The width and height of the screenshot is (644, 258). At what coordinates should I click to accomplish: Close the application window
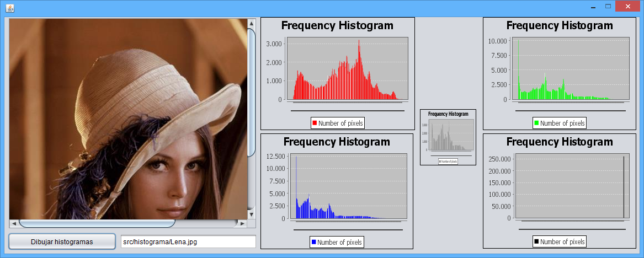pyautogui.click(x=627, y=7)
